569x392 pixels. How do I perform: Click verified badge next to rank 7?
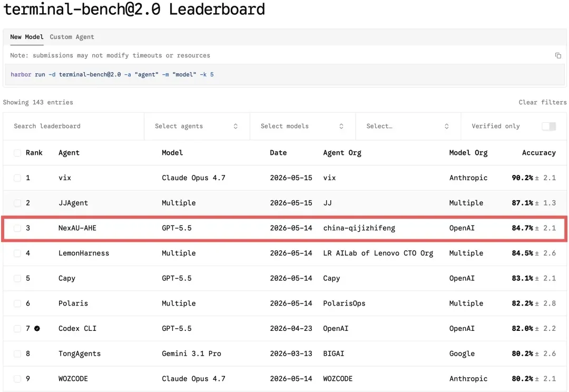pos(37,328)
